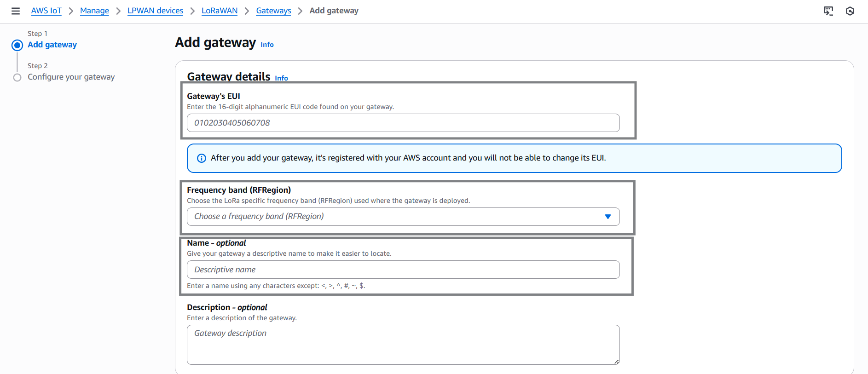This screenshot has height=374, width=868.
Task: Open the navigation sidebar hamburger menu
Action: 16,11
